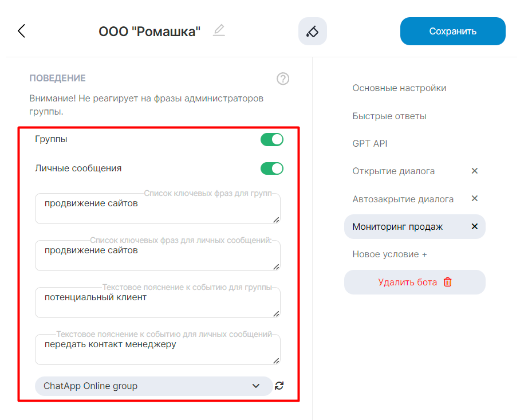This screenshot has height=420, width=528.
Task: Click the back arrow icon
Action: point(22,31)
